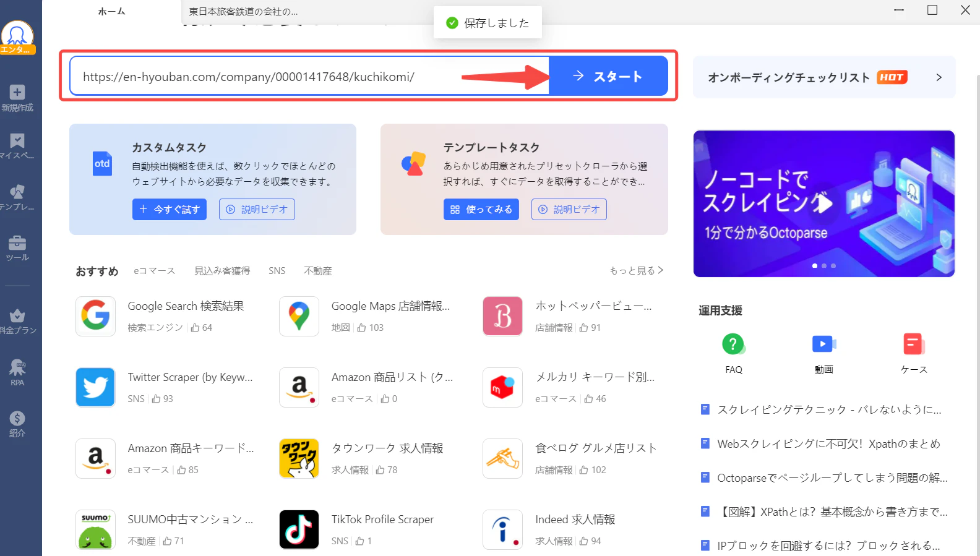This screenshot has width=980, height=556.
Task: Open article IPブロックを回避するには?
Action: [x=828, y=545]
